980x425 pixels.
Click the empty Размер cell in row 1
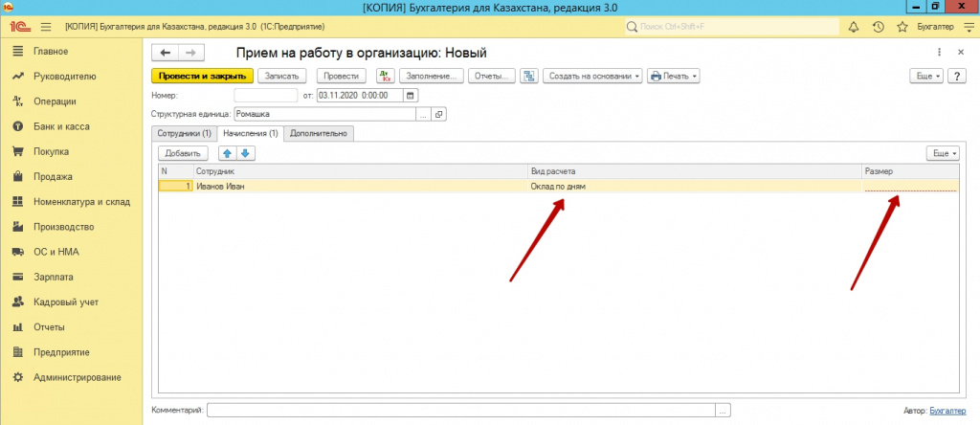[x=910, y=187]
